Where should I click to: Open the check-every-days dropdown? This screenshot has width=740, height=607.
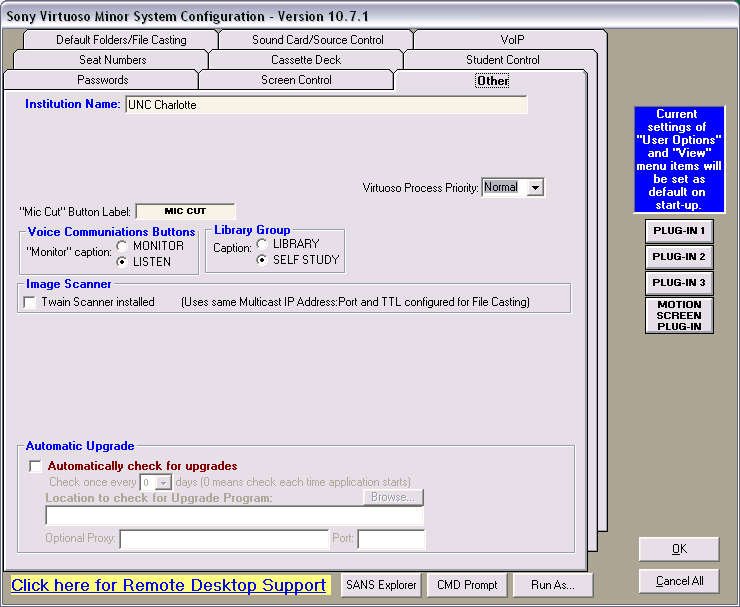tap(164, 482)
